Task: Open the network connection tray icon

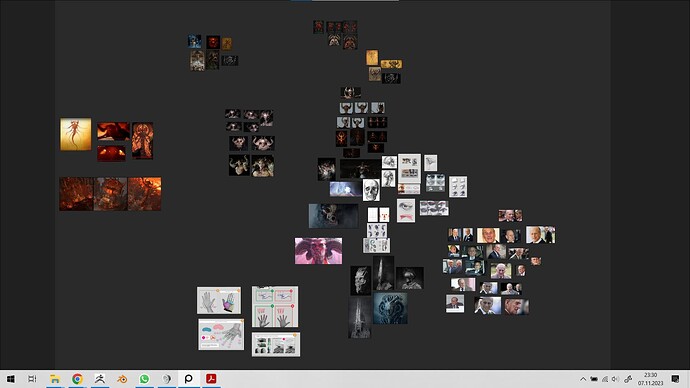Action: (605, 379)
